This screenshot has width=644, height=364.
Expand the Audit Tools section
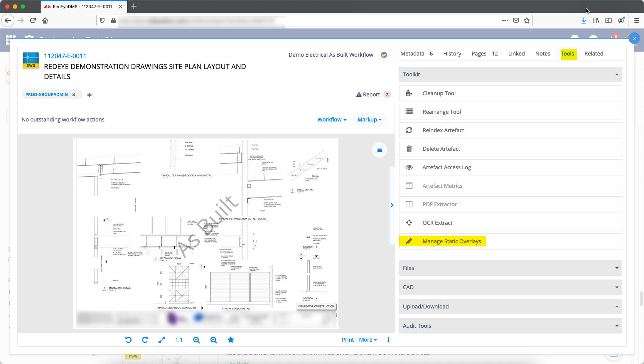point(511,326)
